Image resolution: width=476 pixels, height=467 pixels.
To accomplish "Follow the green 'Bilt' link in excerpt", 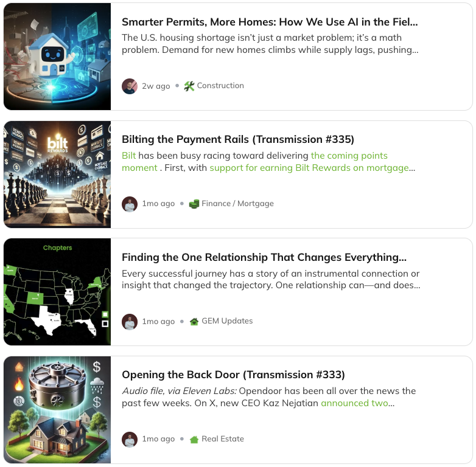I will point(128,156).
